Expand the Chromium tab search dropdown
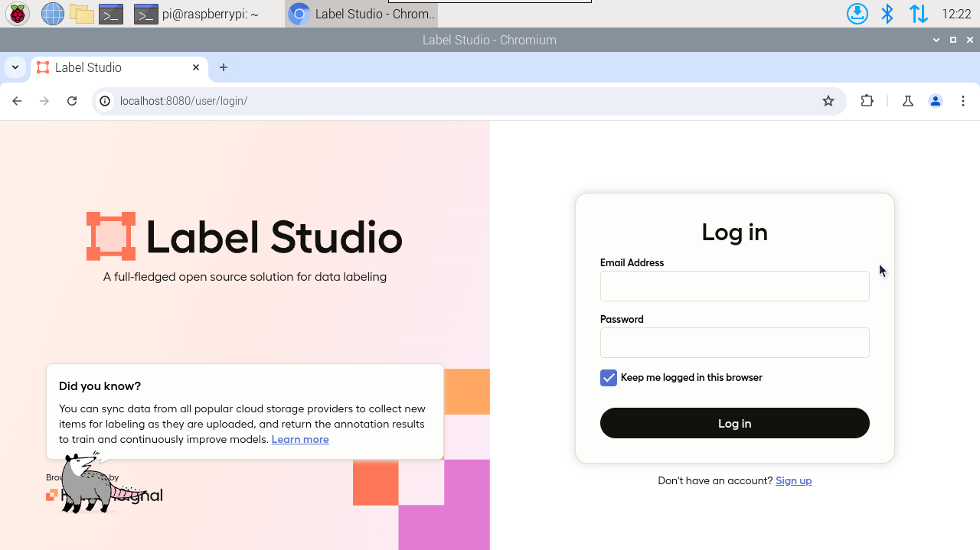This screenshot has width=980, height=550. (x=15, y=67)
